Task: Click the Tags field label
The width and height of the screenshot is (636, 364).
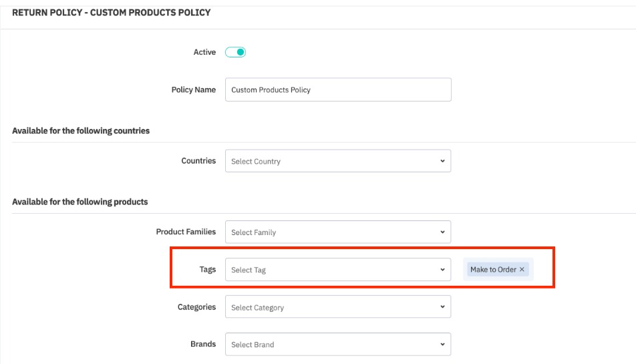Action: click(208, 269)
